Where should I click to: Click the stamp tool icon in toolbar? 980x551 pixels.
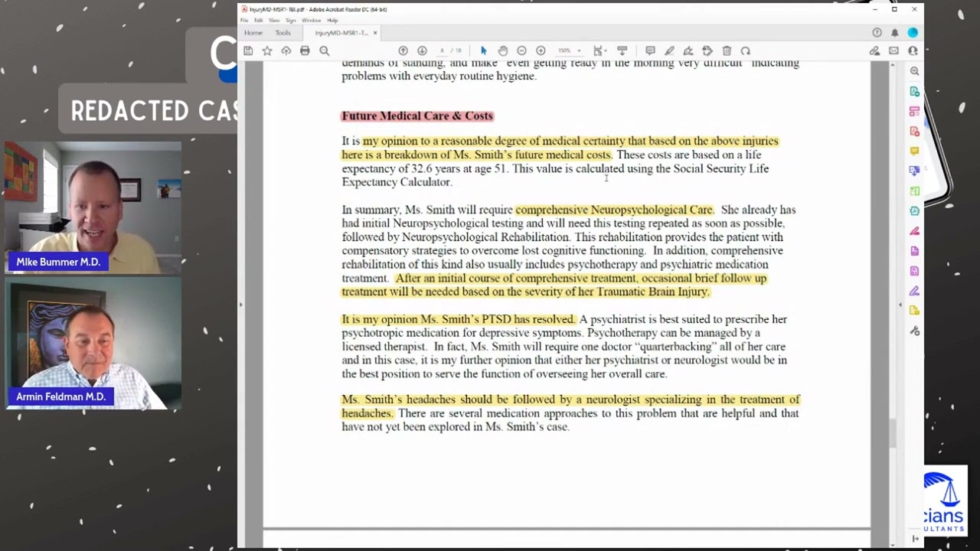[707, 51]
